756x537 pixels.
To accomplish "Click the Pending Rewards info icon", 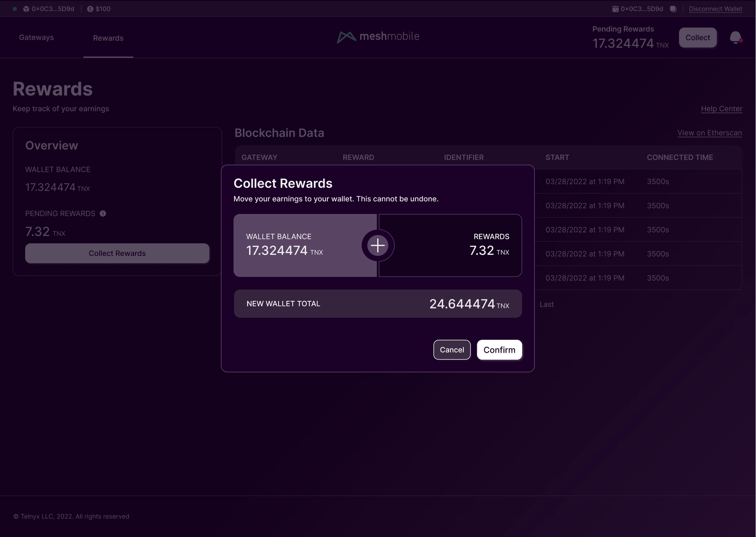I will coord(103,214).
